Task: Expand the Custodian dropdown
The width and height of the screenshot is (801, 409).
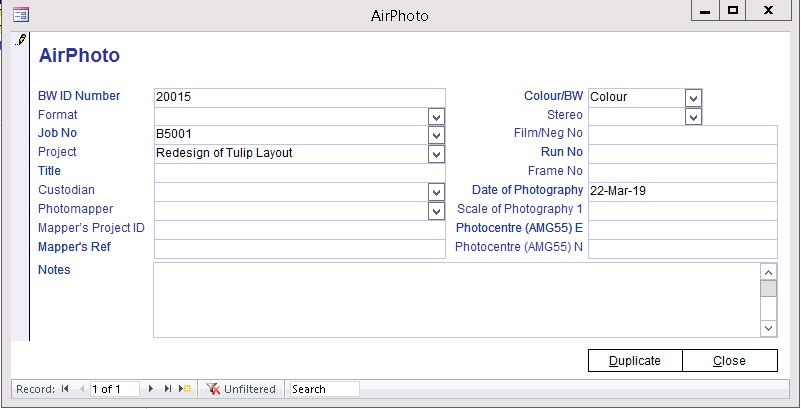Action: coord(436,191)
